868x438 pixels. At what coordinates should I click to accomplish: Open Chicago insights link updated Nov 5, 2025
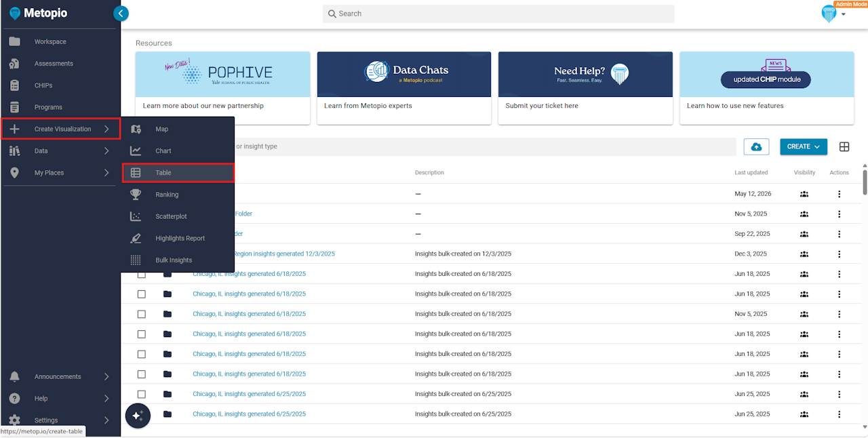pyautogui.click(x=249, y=314)
